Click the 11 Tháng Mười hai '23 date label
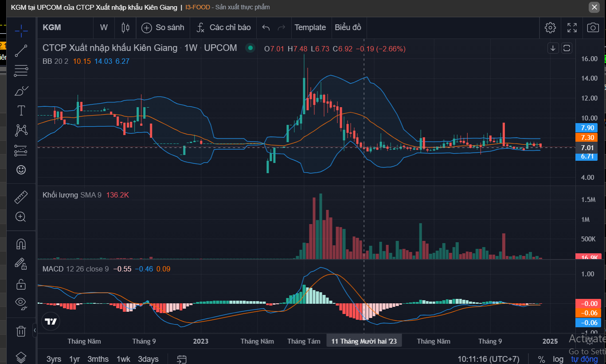Image resolution: width=606 pixels, height=364 pixels. click(364, 341)
